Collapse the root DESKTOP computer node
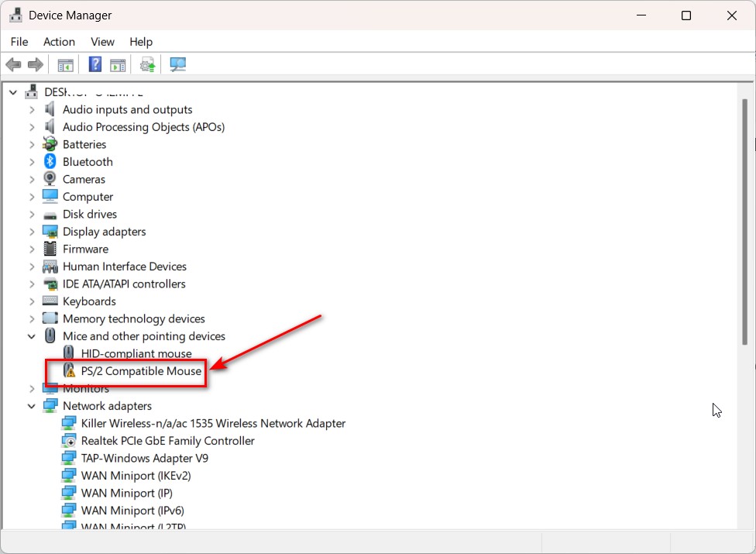 (13, 92)
